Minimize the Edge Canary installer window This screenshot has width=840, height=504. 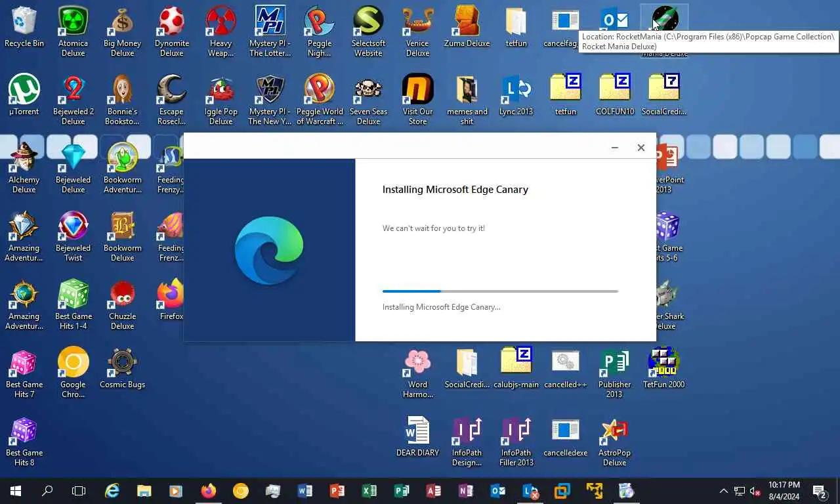(615, 148)
